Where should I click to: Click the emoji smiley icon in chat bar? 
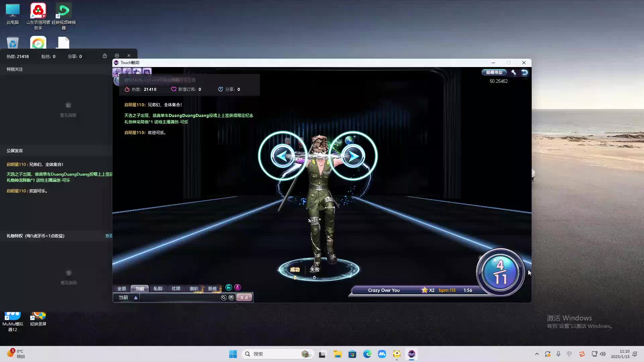[x=231, y=298]
